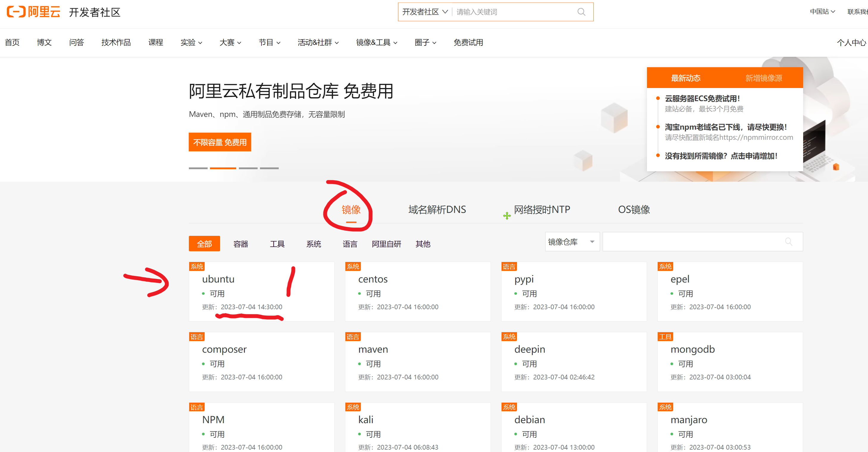
Task: Click the top search magnifier icon
Action: coord(581,12)
